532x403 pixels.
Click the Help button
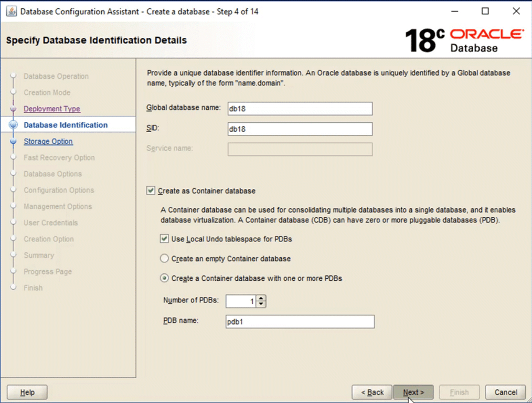click(27, 392)
